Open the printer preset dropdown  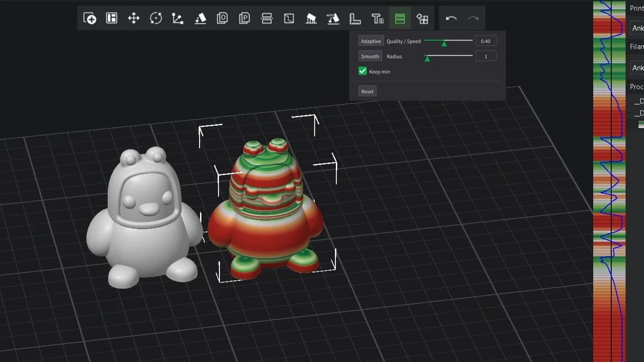pos(636,28)
